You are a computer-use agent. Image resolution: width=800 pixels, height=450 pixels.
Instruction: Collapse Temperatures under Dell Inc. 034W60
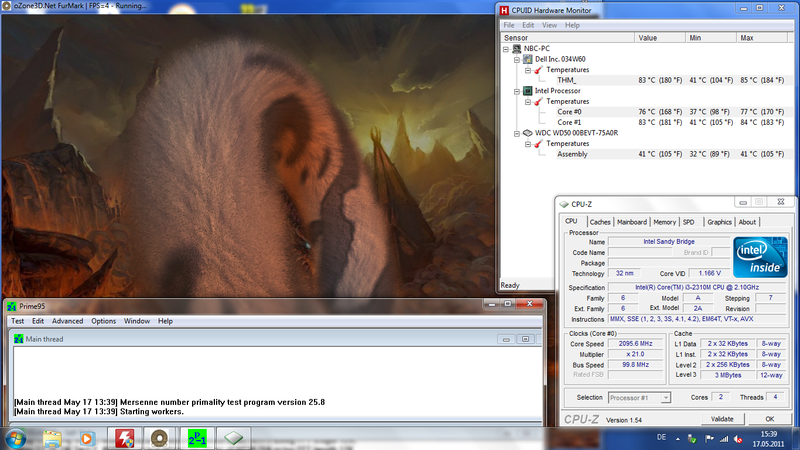click(x=528, y=70)
